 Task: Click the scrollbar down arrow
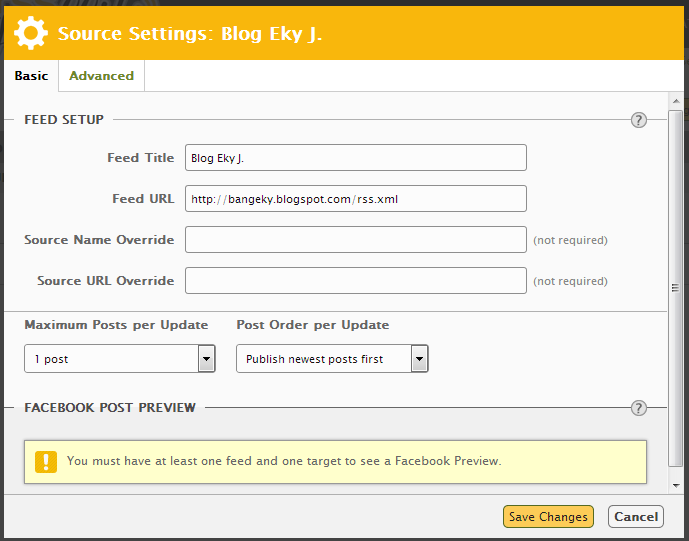click(x=676, y=486)
